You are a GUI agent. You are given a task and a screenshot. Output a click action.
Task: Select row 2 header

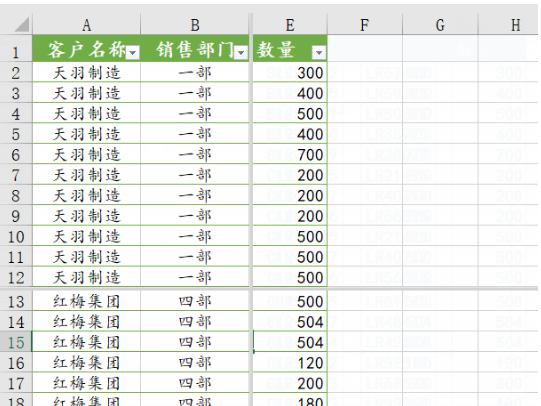[x=16, y=72]
